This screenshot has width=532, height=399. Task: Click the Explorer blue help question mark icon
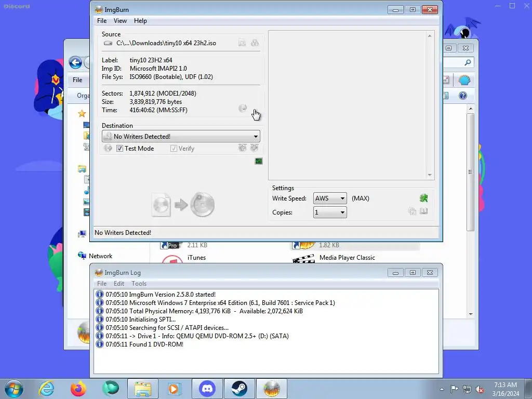click(463, 96)
